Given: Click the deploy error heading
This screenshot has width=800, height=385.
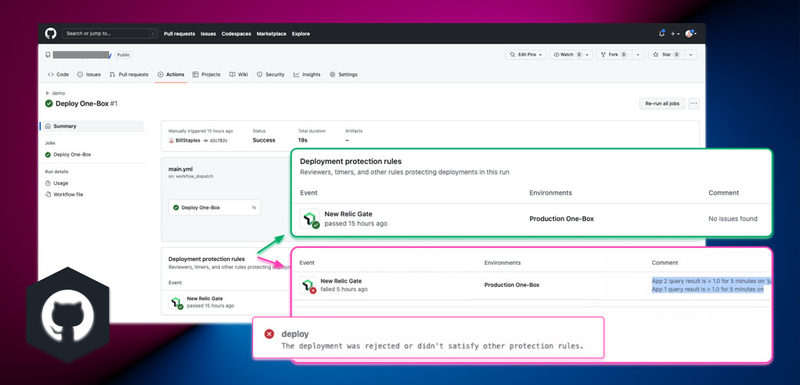Looking at the screenshot, I should [295, 334].
